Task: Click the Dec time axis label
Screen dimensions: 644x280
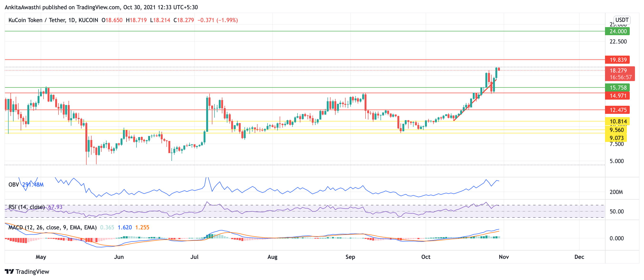Action: [579, 257]
